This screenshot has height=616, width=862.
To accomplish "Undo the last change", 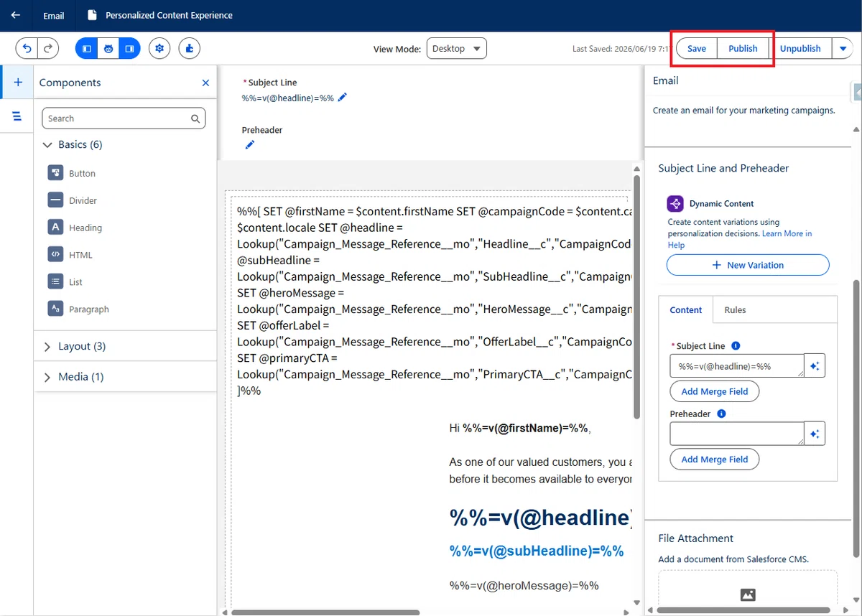I will click(27, 49).
